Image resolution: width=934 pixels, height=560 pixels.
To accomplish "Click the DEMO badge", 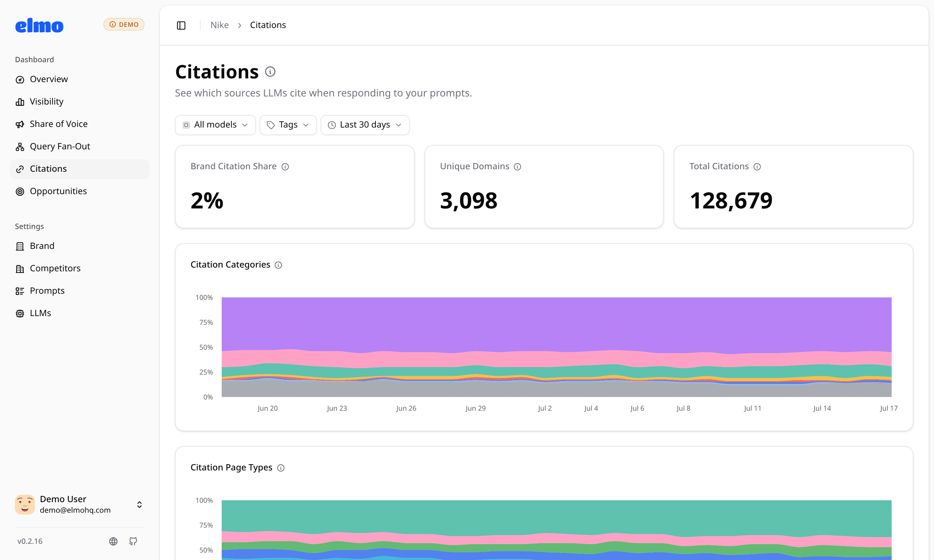I will click(124, 25).
